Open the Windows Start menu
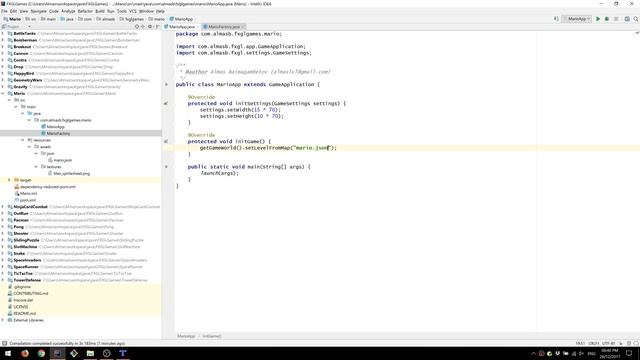 [x=8, y=353]
